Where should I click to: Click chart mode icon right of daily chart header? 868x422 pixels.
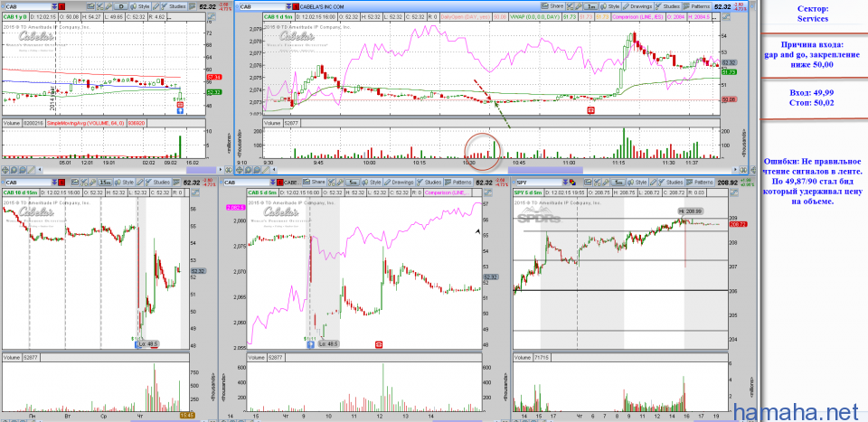tap(212, 16)
